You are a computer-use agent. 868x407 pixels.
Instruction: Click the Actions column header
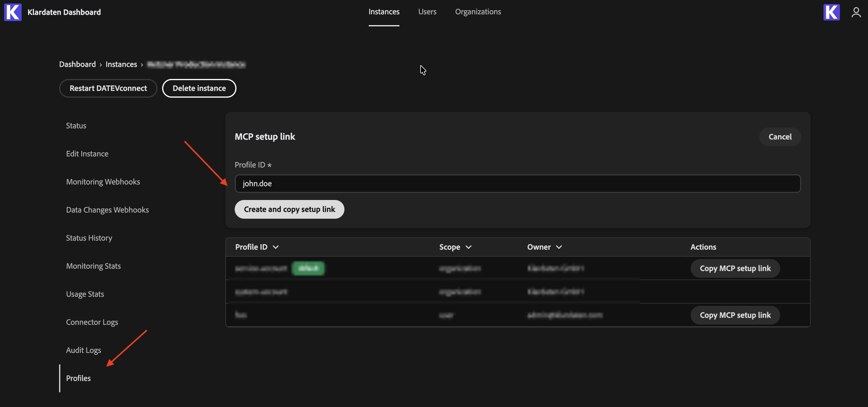click(x=703, y=247)
